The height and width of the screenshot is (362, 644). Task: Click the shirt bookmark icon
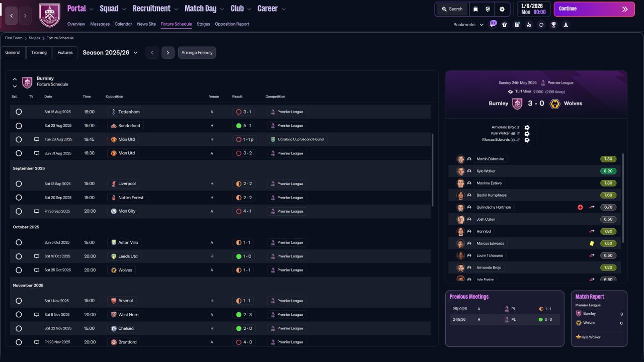click(505, 25)
